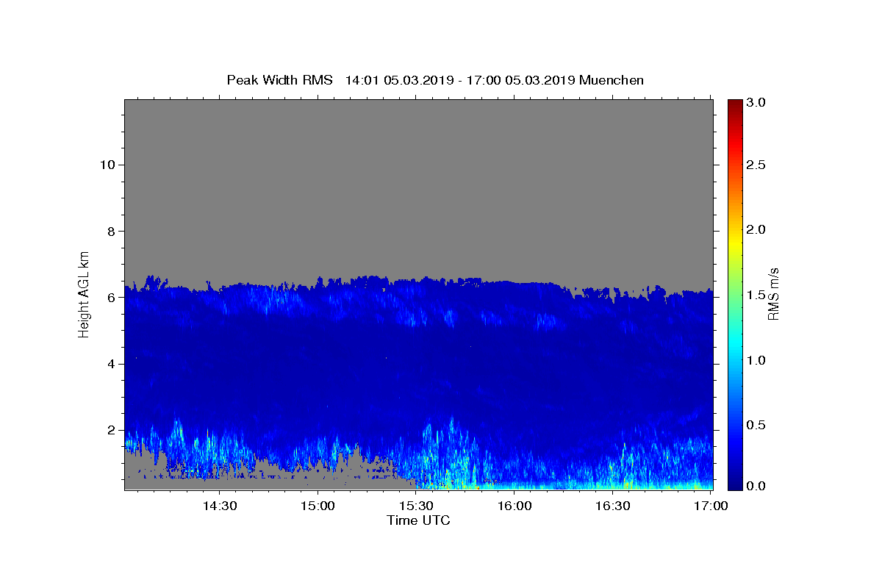Click the 'RMS m/s' colorbar label
Screen dimensions: 882x588
click(x=773, y=294)
